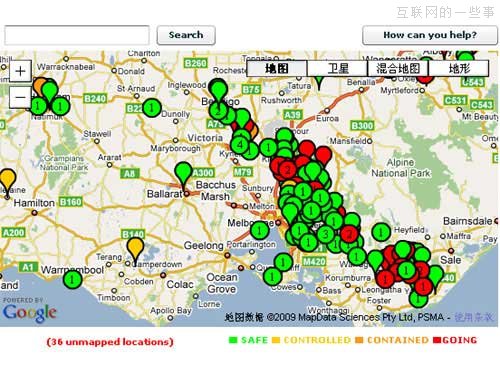Image resolution: width=500 pixels, height=365 pixels.
Task: Click the A300 highway badge
Action: pyautogui.click(x=203, y=173)
